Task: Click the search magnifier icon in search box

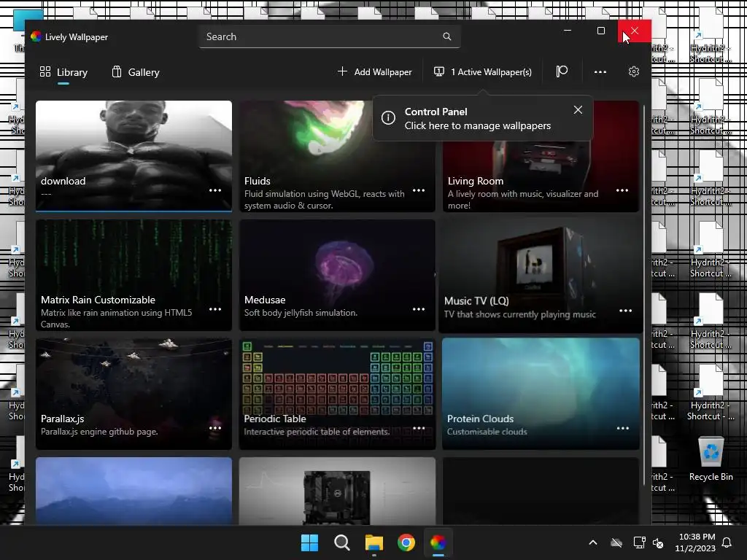Action: coord(447,36)
